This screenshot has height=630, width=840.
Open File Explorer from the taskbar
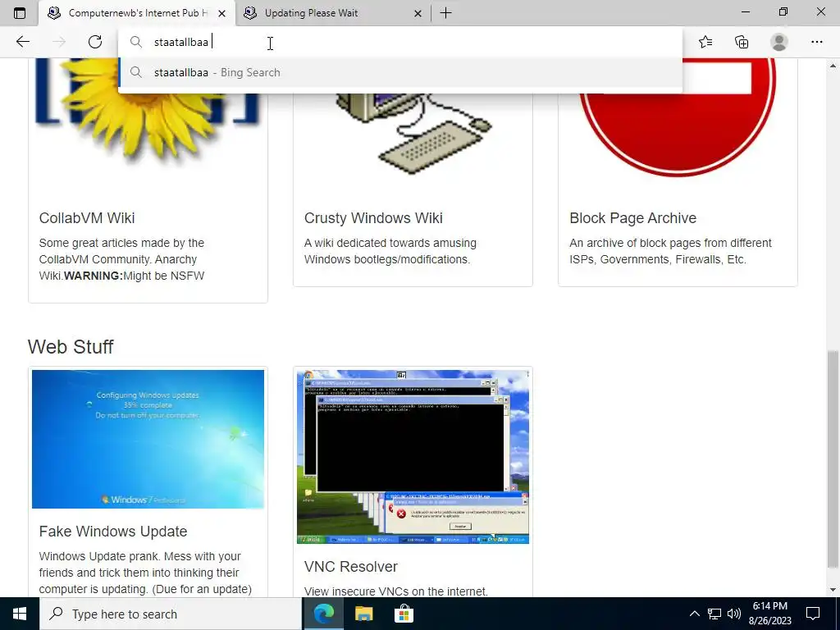(x=363, y=614)
